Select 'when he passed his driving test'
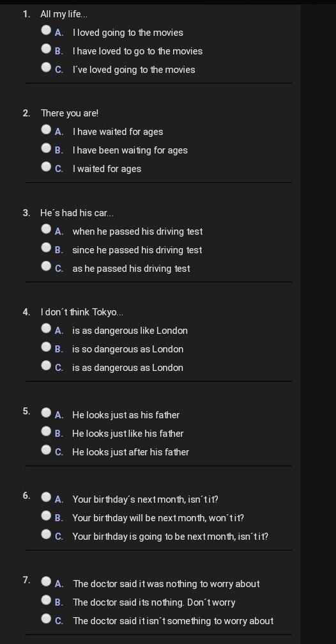This screenshot has width=336, height=644. coord(46,229)
